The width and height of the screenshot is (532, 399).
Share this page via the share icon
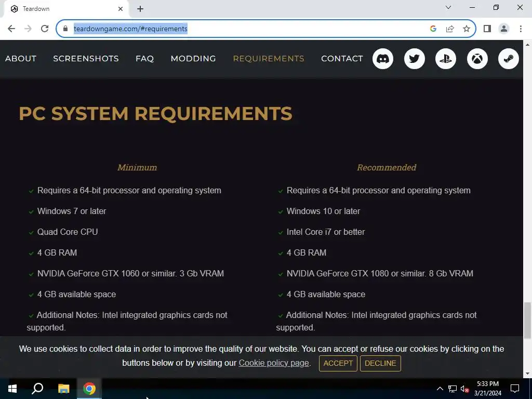[x=450, y=29]
